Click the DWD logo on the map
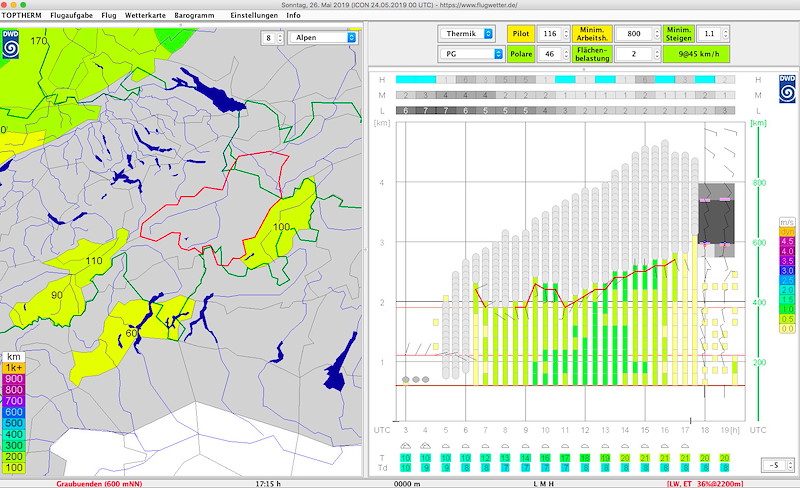The image size is (800, 488). (x=10, y=44)
